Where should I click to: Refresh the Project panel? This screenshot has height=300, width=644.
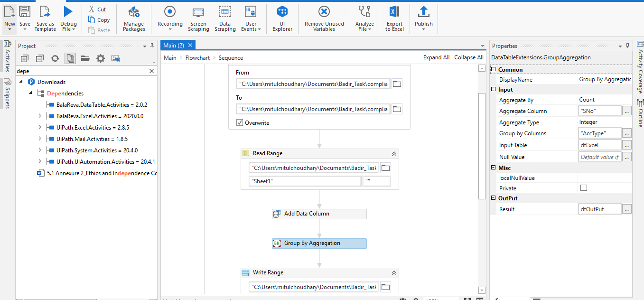click(x=55, y=58)
